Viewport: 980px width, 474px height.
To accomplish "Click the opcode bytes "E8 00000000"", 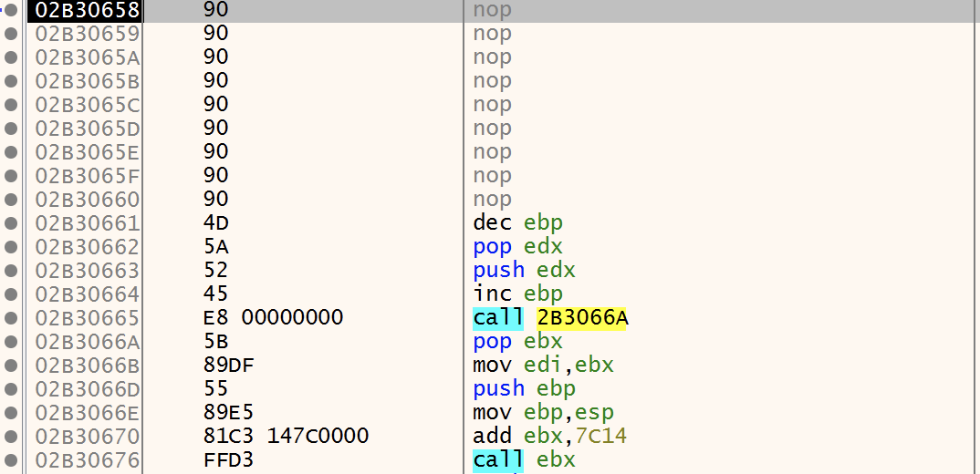I will click(x=274, y=318).
